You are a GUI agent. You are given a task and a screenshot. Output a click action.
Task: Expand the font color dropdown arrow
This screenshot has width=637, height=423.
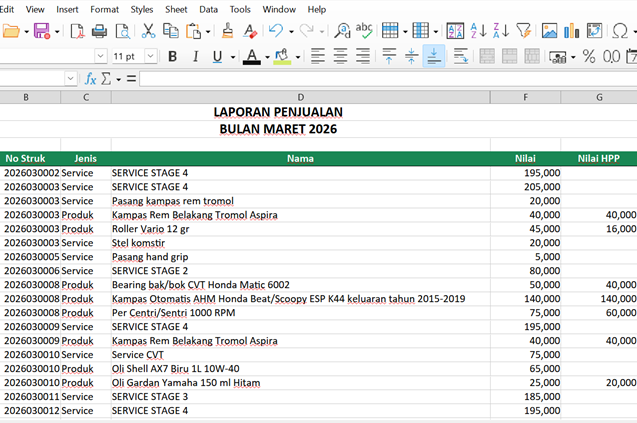[266, 56]
